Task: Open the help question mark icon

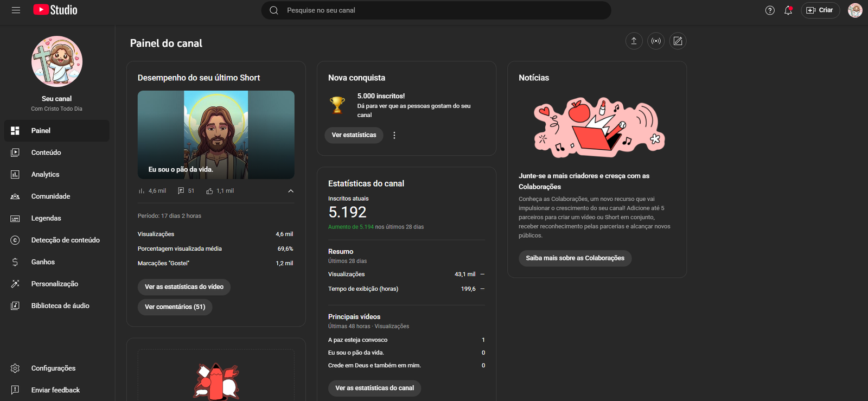Action: [x=769, y=10]
